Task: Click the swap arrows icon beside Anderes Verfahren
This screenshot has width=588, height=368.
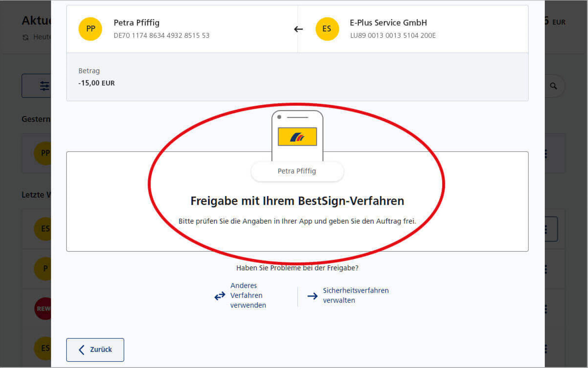Action: pos(220,296)
